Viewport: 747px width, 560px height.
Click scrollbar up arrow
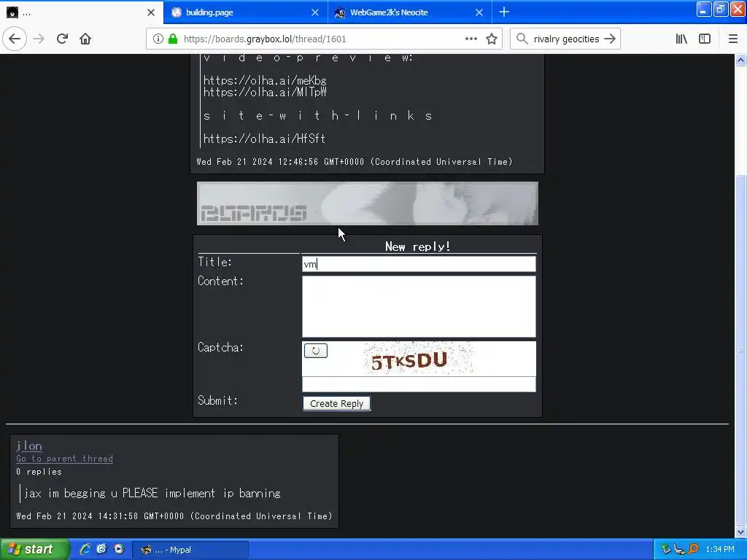point(740,60)
